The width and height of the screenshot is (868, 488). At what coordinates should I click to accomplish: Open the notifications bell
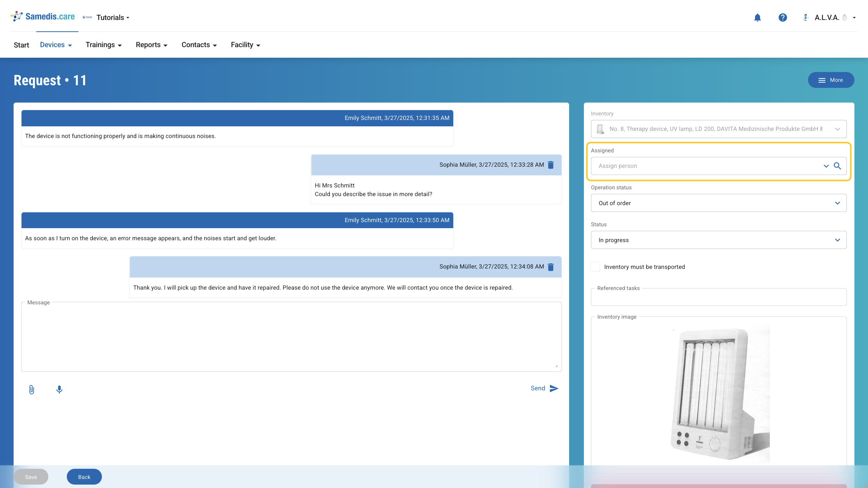757,17
